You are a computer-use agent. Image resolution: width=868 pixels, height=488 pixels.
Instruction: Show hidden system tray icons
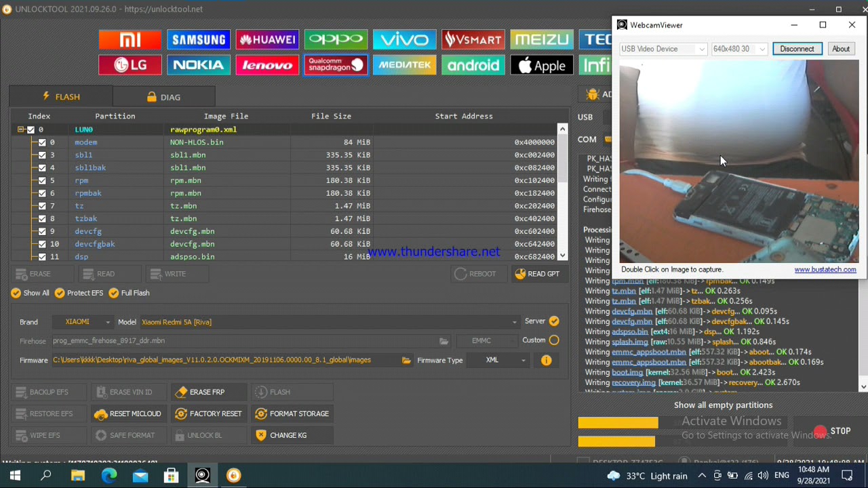pyautogui.click(x=702, y=476)
